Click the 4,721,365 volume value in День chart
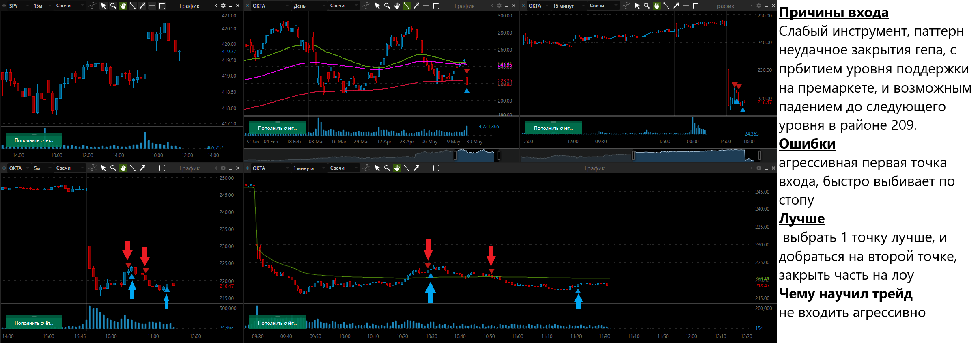Screen dimensions: 980x343 (489, 127)
